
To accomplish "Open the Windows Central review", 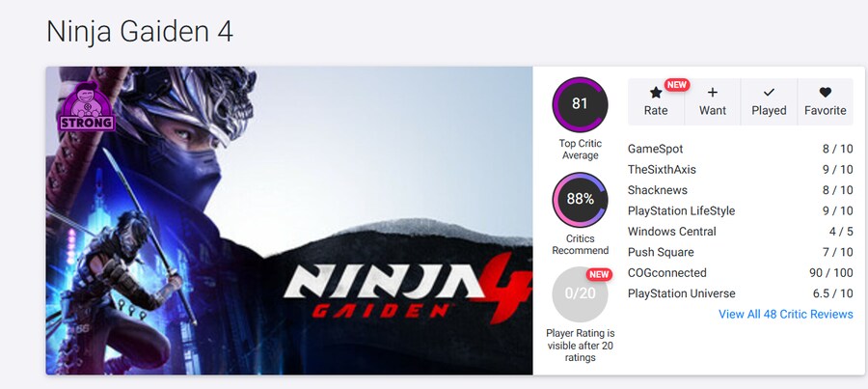I will pos(672,232).
